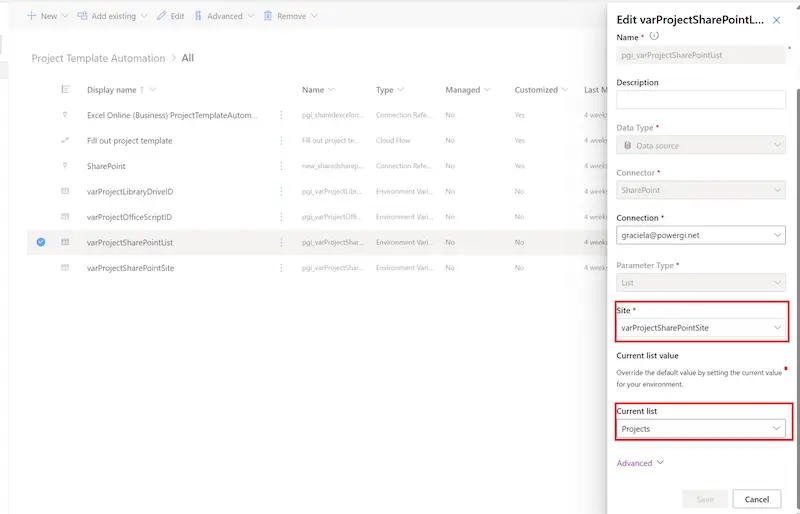Click into the Description field
This screenshot has width=800, height=514.
(x=701, y=100)
